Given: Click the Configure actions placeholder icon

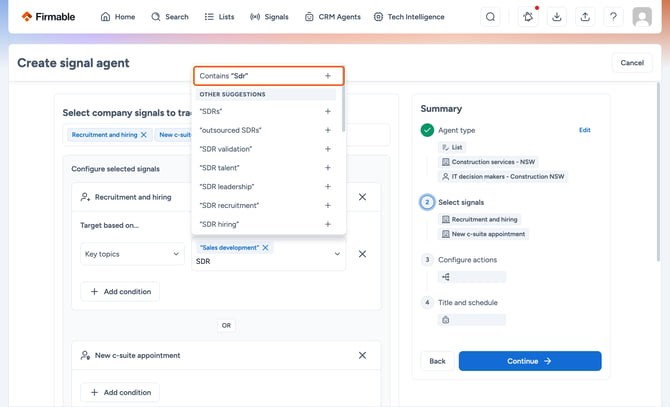Looking at the screenshot, I should pyautogui.click(x=446, y=277).
